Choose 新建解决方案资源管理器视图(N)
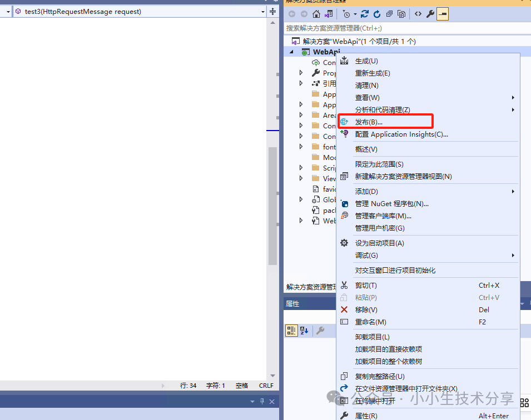 428,176
